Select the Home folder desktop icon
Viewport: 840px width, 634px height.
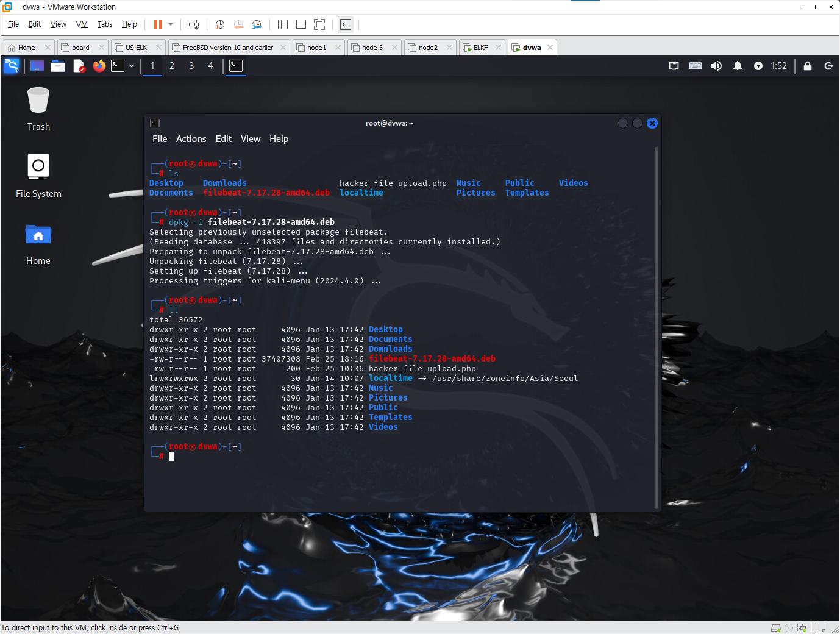[x=38, y=244]
